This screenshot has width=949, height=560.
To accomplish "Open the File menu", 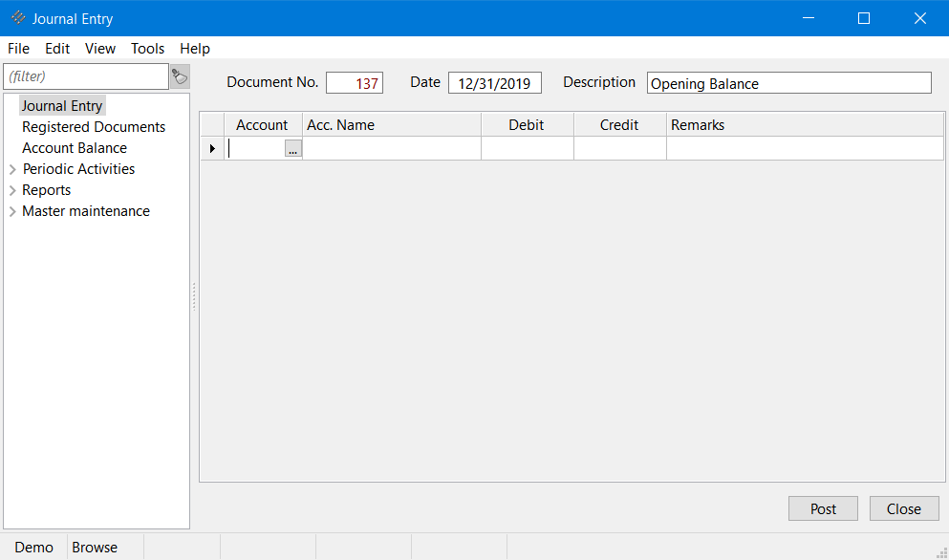I will [18, 49].
